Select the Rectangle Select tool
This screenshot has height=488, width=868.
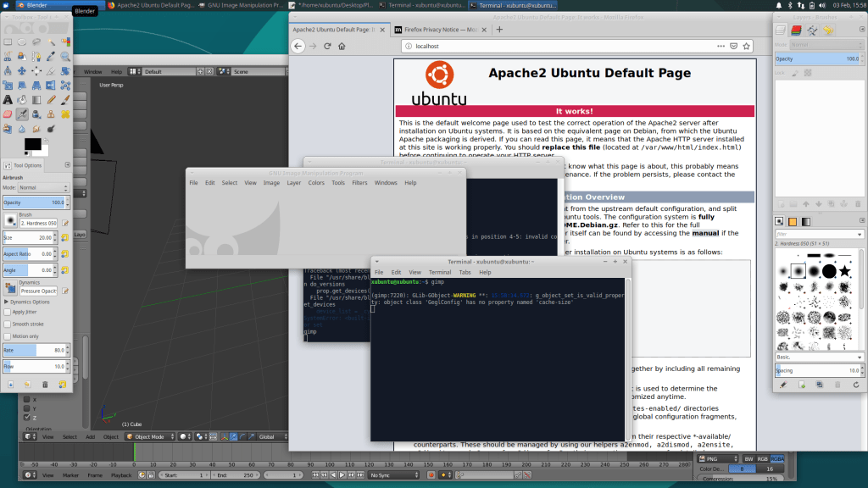tap(8, 42)
